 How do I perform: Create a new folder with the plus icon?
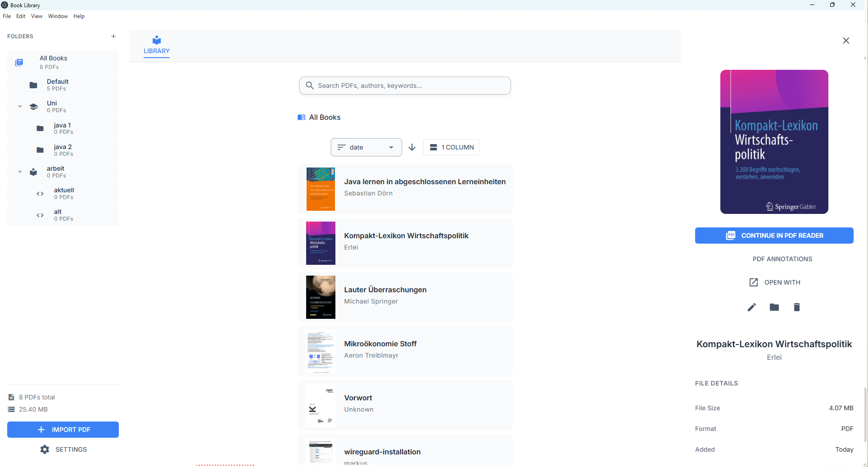[x=113, y=36]
